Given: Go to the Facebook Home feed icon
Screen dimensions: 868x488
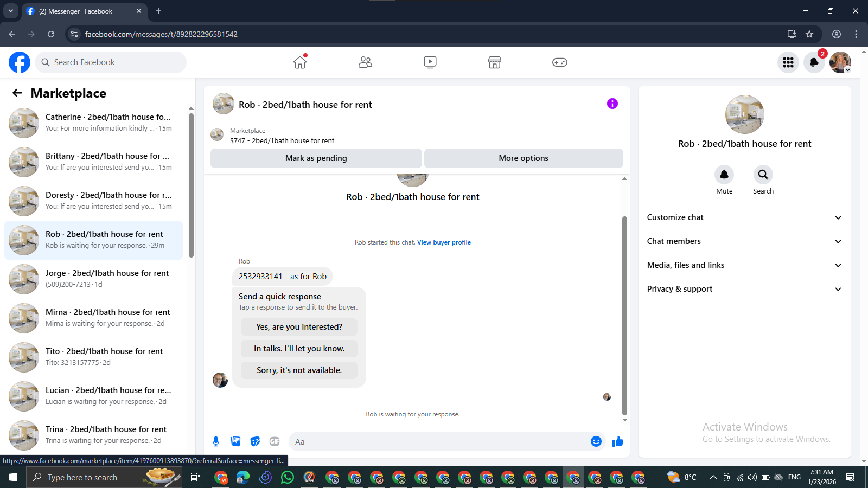Looking at the screenshot, I should pyautogui.click(x=300, y=62).
